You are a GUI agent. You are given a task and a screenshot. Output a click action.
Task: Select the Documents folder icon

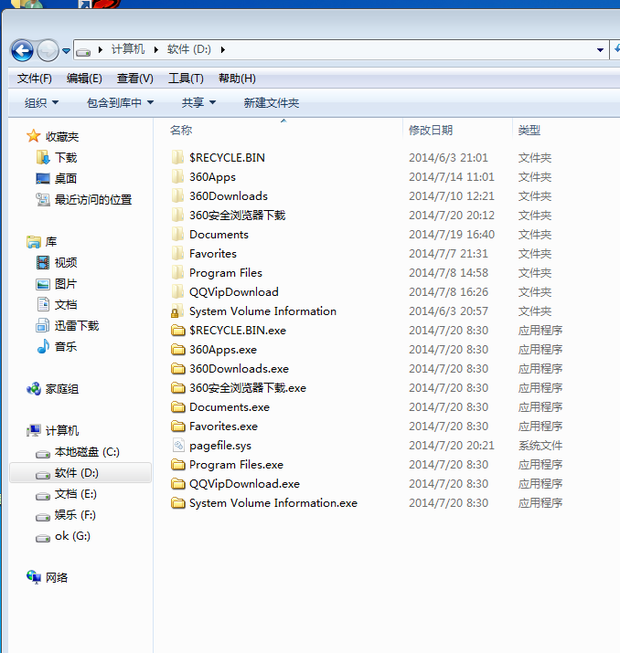pyautogui.click(x=178, y=234)
